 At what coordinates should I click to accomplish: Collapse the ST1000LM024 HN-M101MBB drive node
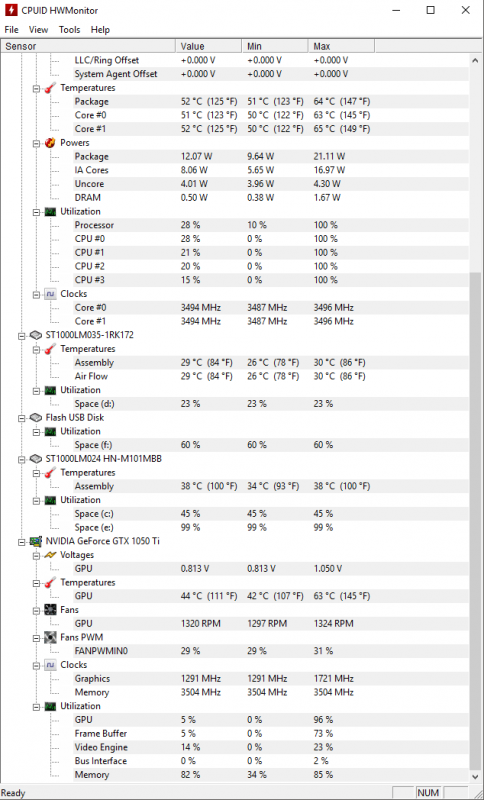point(22,459)
